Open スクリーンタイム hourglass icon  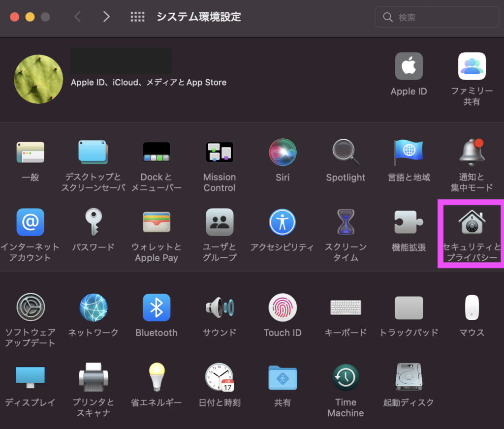346,222
